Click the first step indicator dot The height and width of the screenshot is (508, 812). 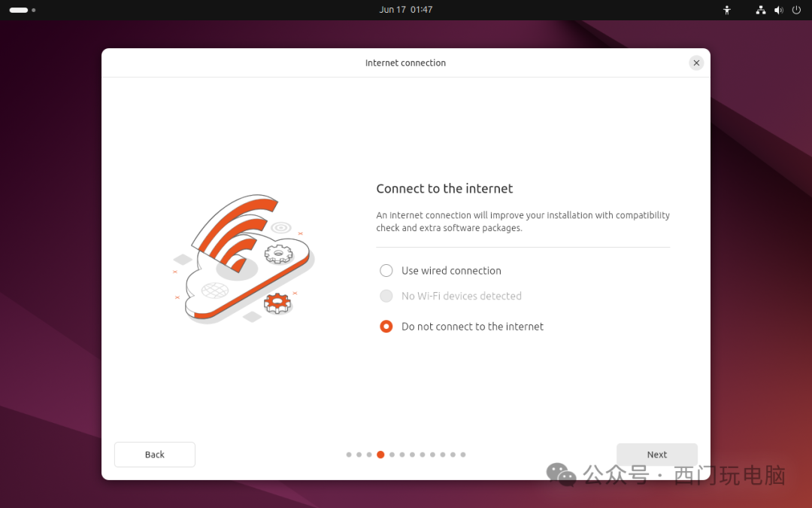point(349,455)
